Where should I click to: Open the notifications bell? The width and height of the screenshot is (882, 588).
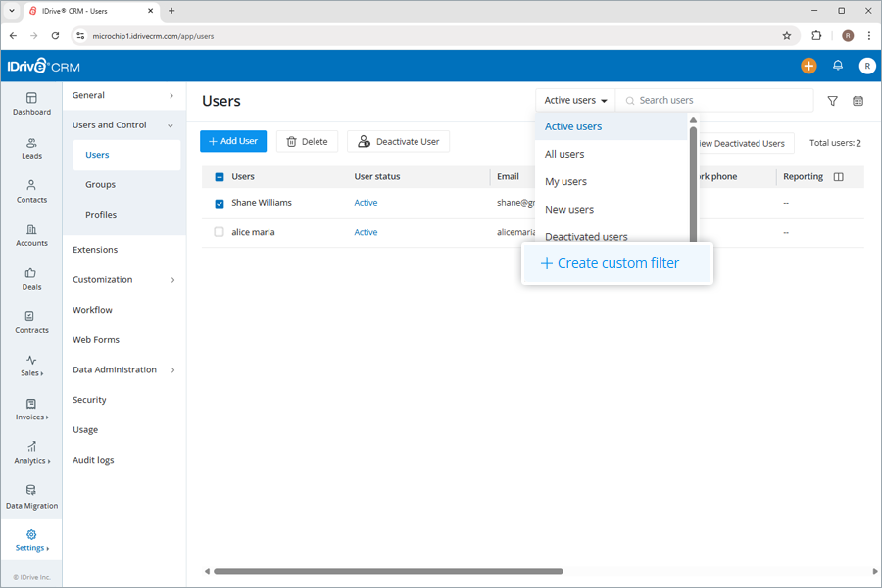pyautogui.click(x=838, y=65)
